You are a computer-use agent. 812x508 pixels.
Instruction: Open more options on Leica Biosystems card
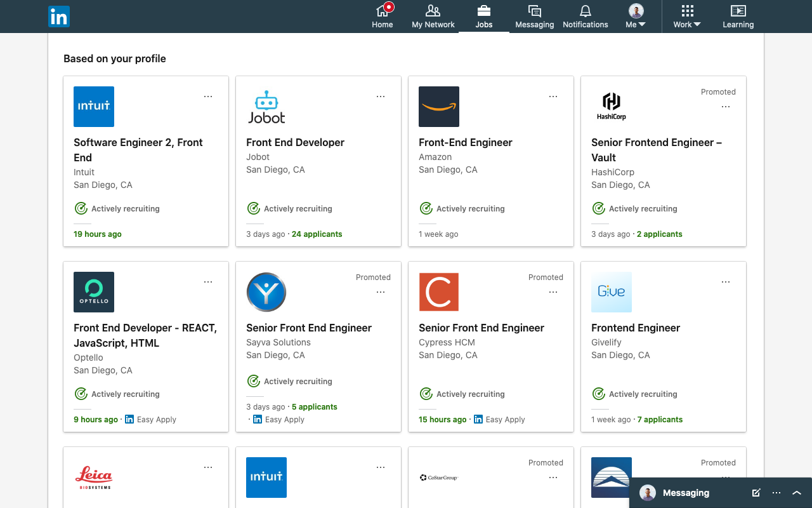[208, 467]
